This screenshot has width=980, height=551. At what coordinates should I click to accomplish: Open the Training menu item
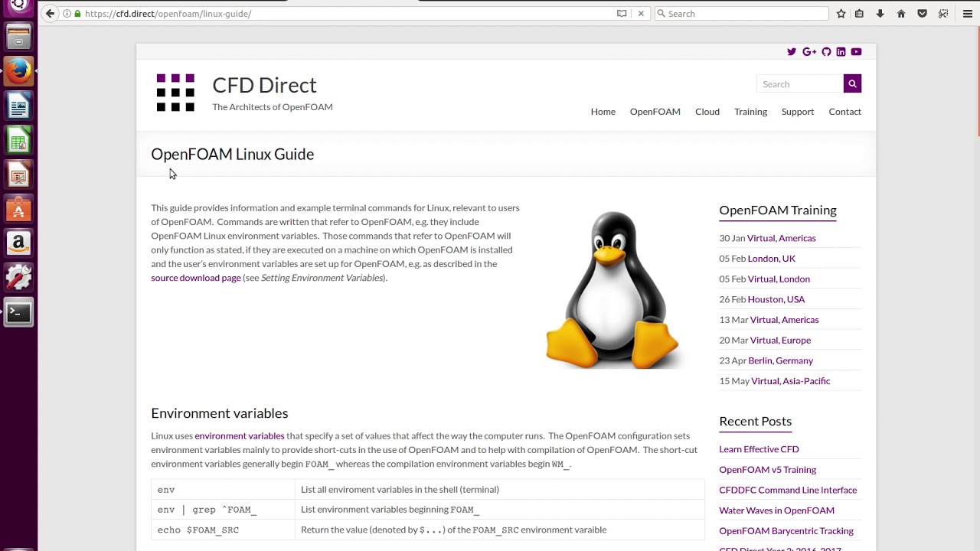tap(750, 112)
